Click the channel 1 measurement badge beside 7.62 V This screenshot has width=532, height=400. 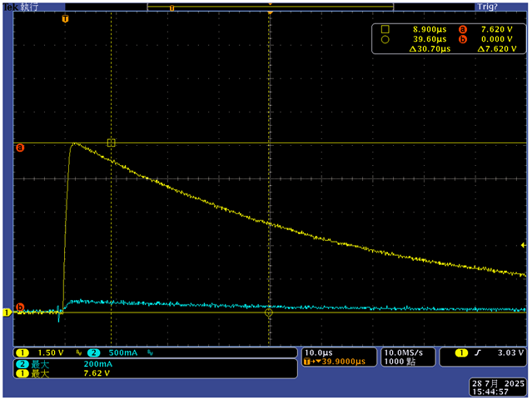22,373
